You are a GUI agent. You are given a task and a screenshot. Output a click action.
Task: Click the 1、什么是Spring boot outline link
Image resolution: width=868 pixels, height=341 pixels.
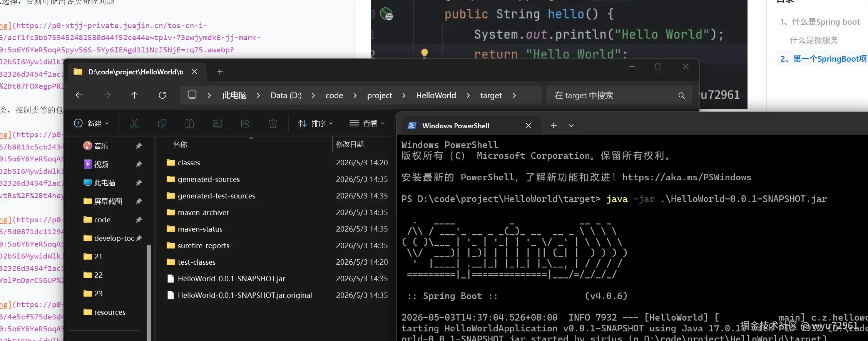pos(820,22)
